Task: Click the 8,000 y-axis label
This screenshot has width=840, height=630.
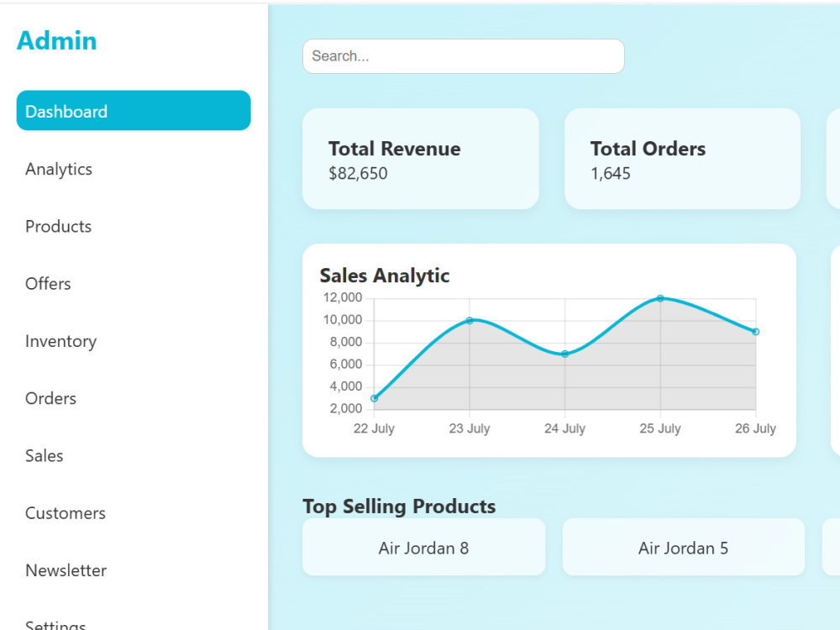Action: [345, 343]
